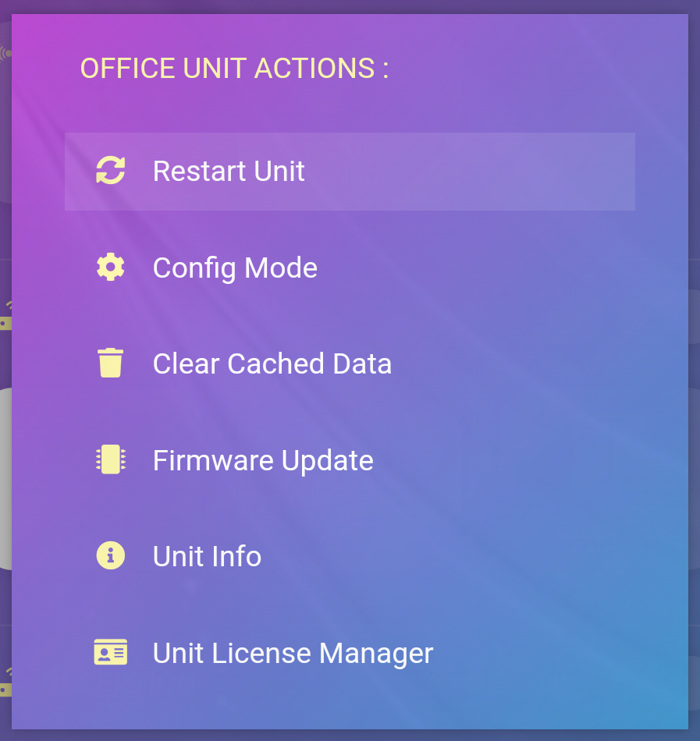Choose the Clear Cached Data label
The height and width of the screenshot is (741, 700).
click(x=272, y=364)
